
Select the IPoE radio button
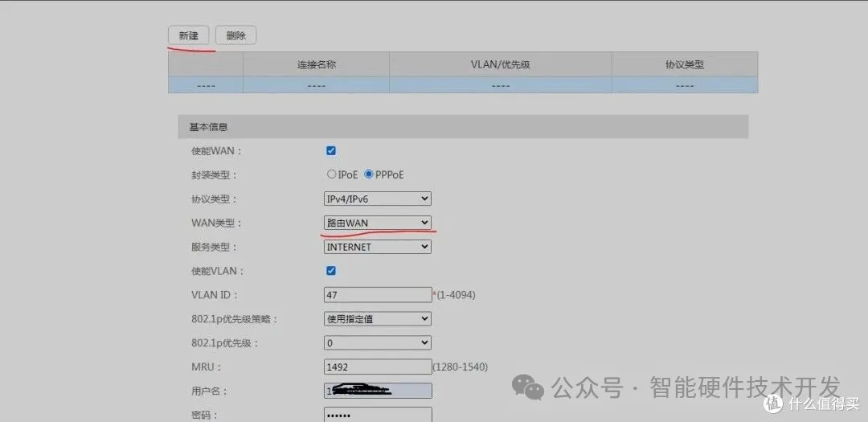pos(331,174)
